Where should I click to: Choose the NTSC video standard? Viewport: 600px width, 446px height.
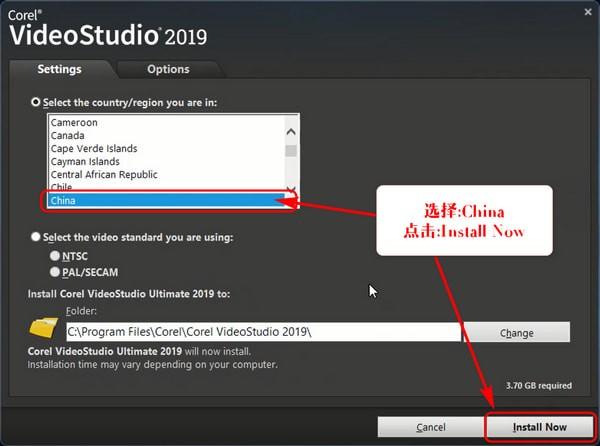pyautogui.click(x=55, y=256)
